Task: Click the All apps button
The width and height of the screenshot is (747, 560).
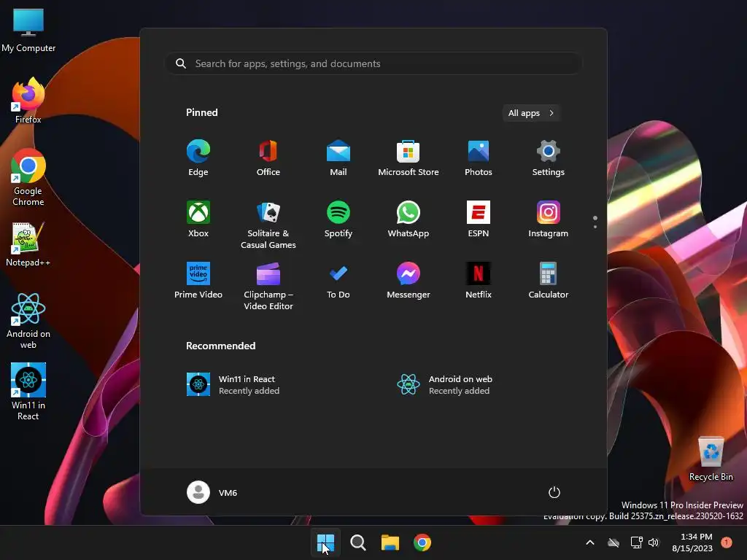Action: (531, 113)
